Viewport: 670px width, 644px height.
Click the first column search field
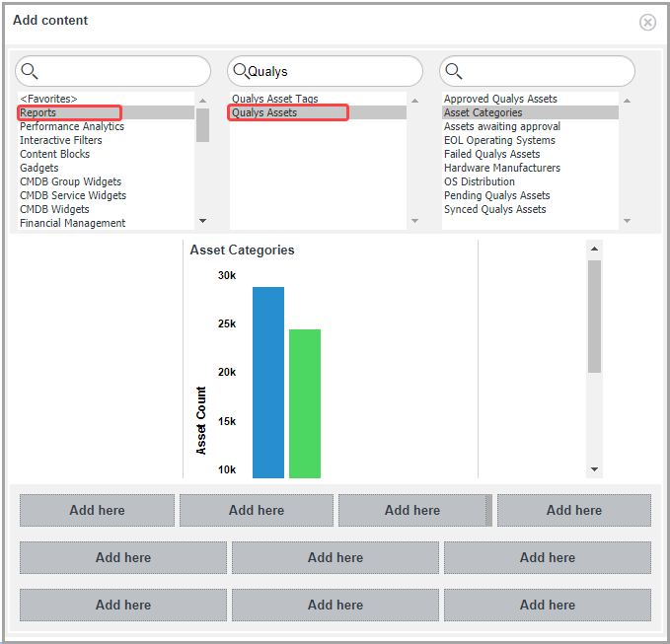(x=112, y=71)
